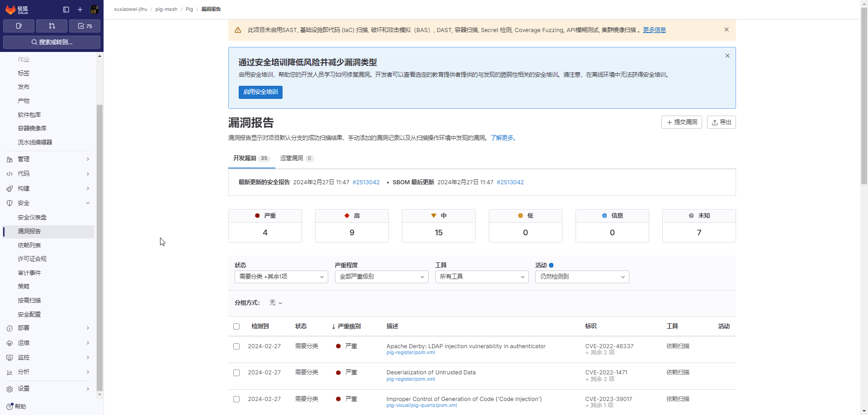
Task: Open the 严重程度 severity dropdown
Action: [381, 277]
